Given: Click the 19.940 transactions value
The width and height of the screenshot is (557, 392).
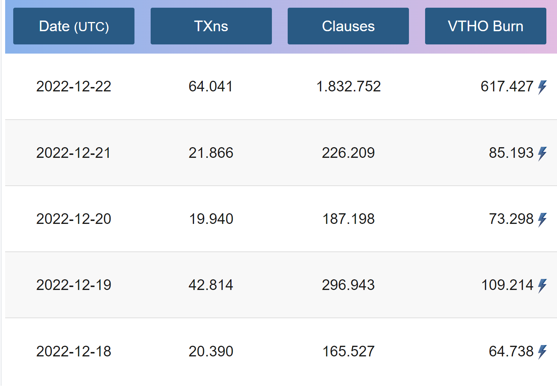Looking at the screenshot, I should tap(211, 219).
